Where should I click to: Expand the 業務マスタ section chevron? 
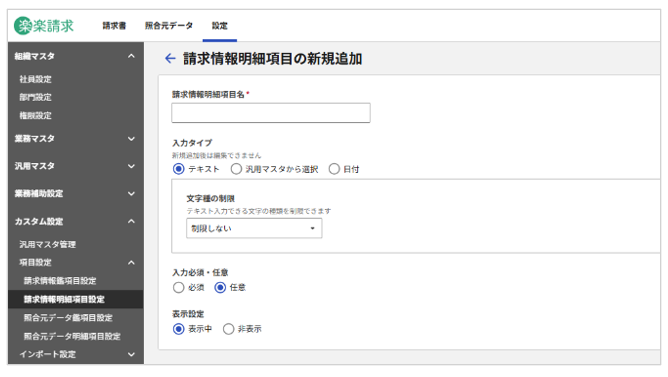[131, 138]
